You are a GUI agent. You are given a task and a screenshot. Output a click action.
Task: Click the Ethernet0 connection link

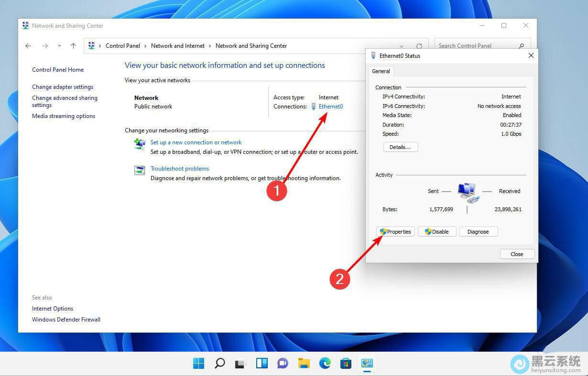[330, 107]
